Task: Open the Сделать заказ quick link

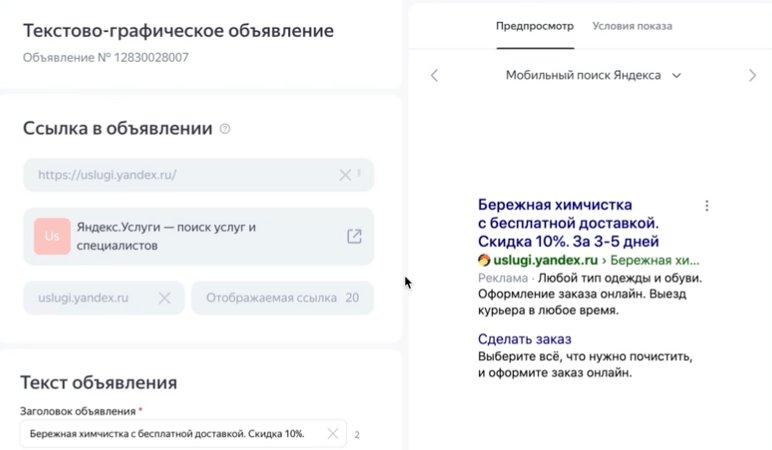Action: pyautogui.click(x=524, y=339)
